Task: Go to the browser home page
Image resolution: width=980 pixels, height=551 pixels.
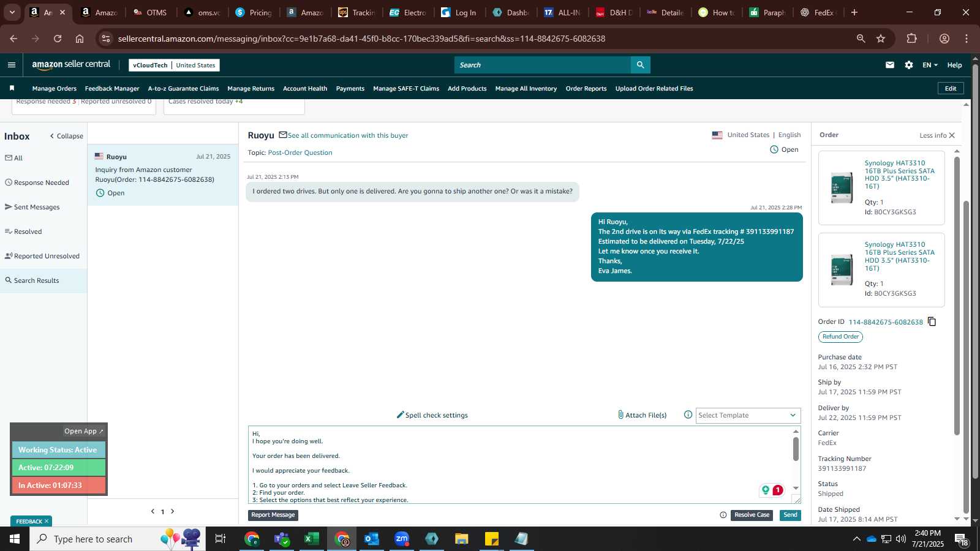Action: [x=80, y=39]
